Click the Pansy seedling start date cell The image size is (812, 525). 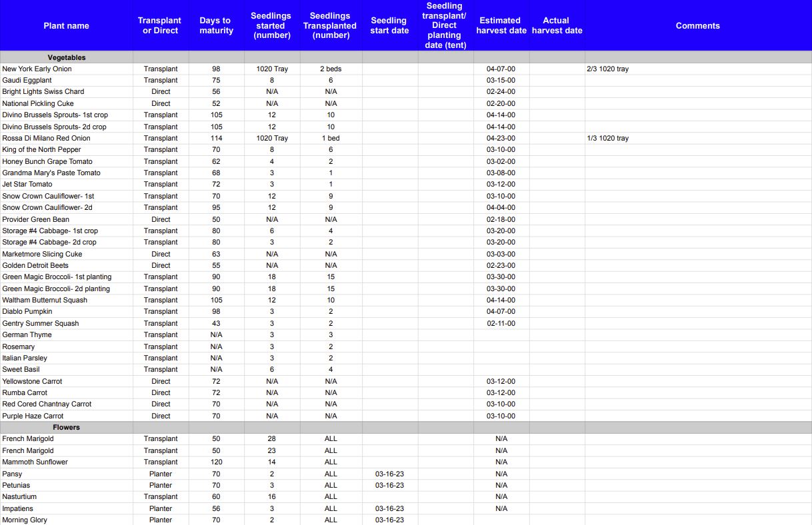[x=389, y=474]
